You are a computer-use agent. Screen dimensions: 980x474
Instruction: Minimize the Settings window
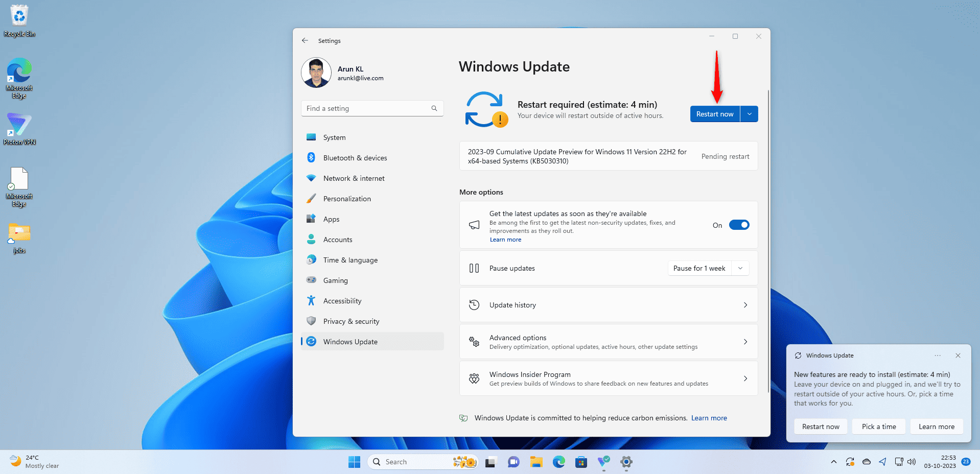point(712,36)
